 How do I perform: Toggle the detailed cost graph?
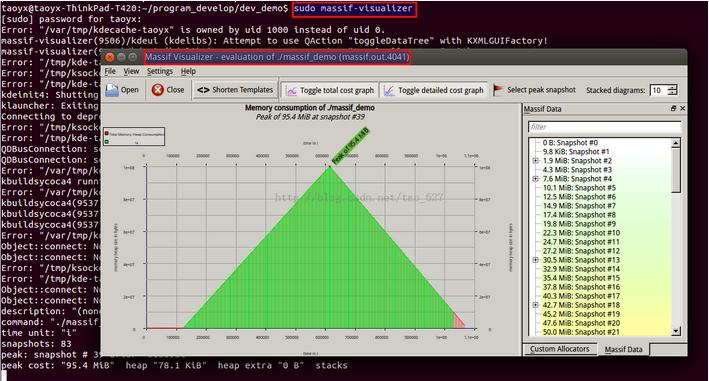pyautogui.click(x=434, y=90)
